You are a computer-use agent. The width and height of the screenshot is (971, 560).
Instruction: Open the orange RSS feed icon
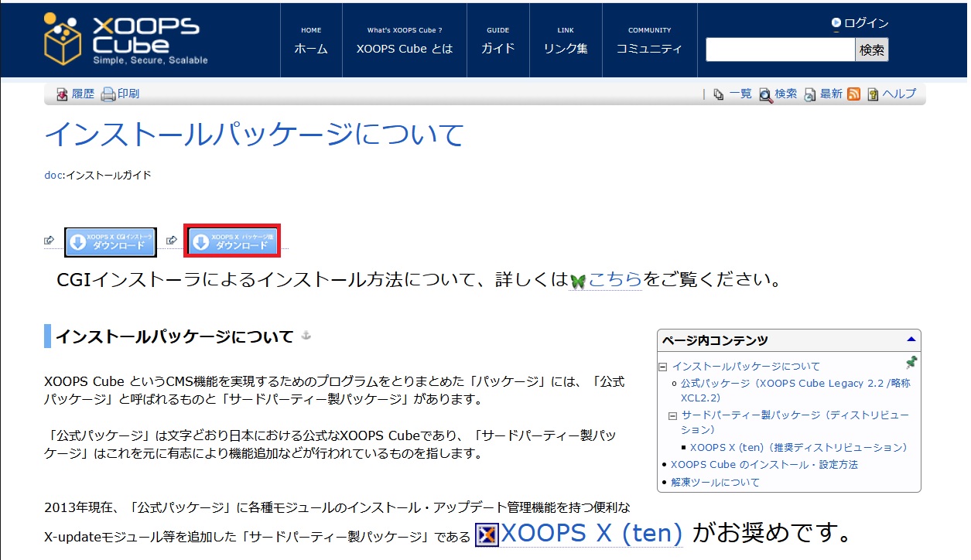(854, 94)
